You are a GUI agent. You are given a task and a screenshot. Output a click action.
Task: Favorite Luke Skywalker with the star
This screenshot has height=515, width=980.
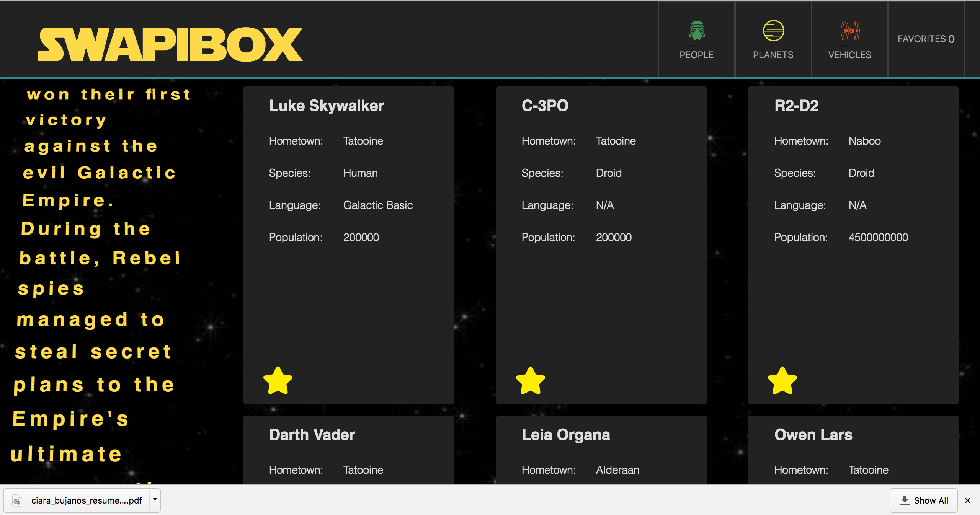pos(278,380)
